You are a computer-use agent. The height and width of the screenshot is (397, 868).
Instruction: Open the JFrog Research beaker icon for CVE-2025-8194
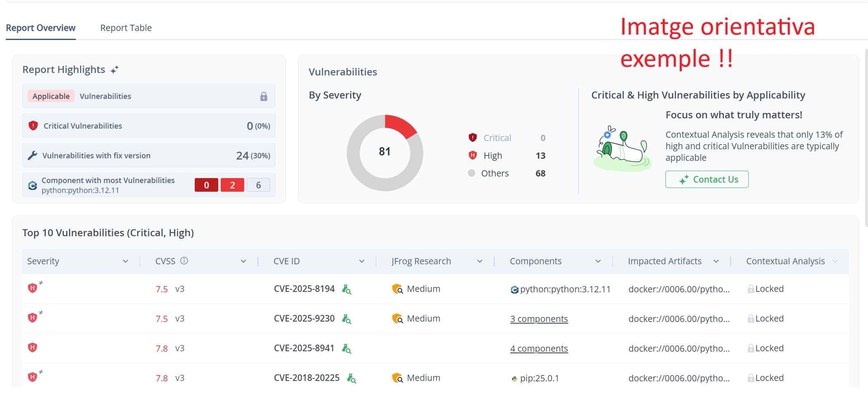(x=347, y=289)
